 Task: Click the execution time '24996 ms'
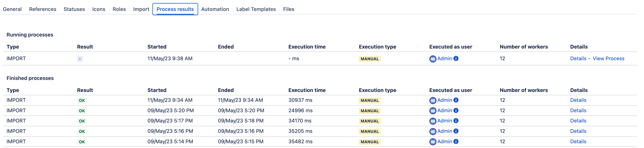click(301, 111)
